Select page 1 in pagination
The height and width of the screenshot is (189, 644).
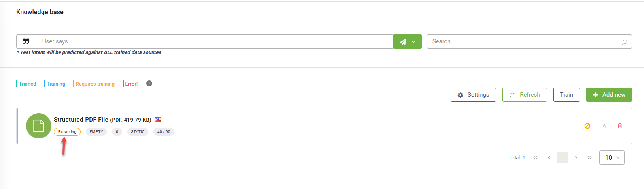[563, 157]
